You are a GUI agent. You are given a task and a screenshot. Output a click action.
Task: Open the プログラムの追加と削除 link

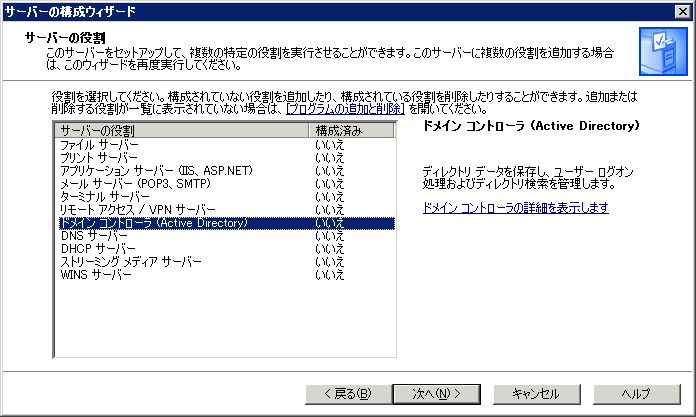(x=345, y=109)
